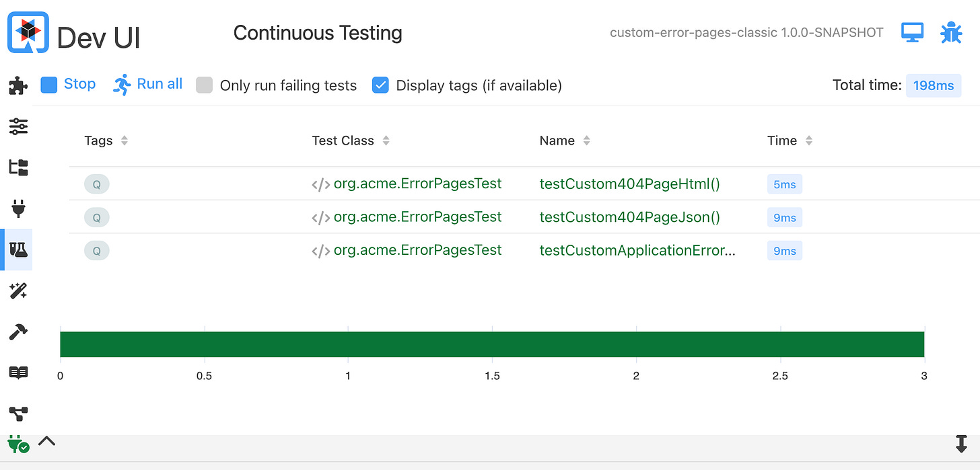
Task: Uncheck Display tags (if available)
Action: [x=380, y=85]
